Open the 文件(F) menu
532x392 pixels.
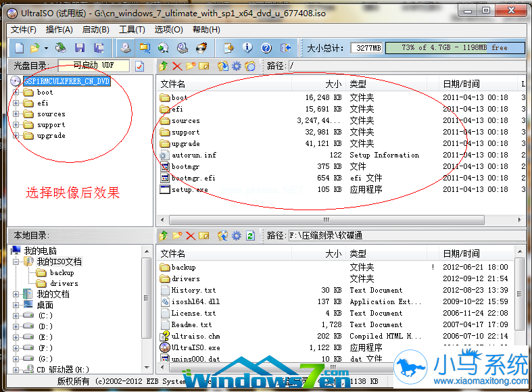24,30
